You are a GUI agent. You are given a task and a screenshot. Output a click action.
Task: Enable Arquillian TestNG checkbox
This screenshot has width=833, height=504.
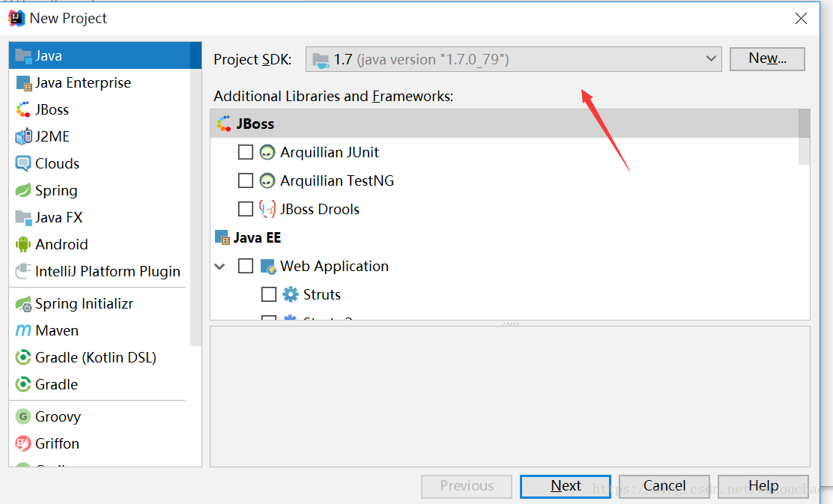click(246, 181)
